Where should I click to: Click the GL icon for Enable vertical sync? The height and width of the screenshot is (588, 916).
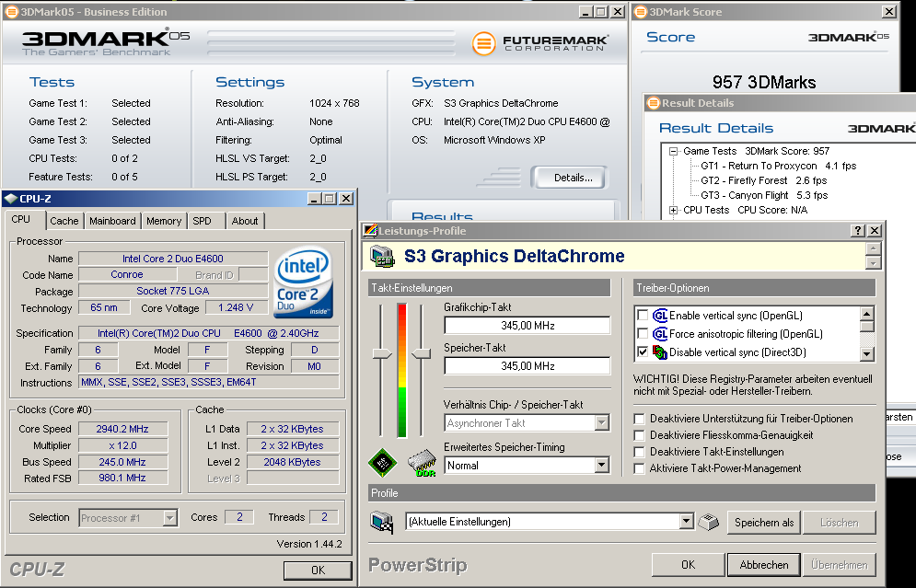tap(660, 316)
